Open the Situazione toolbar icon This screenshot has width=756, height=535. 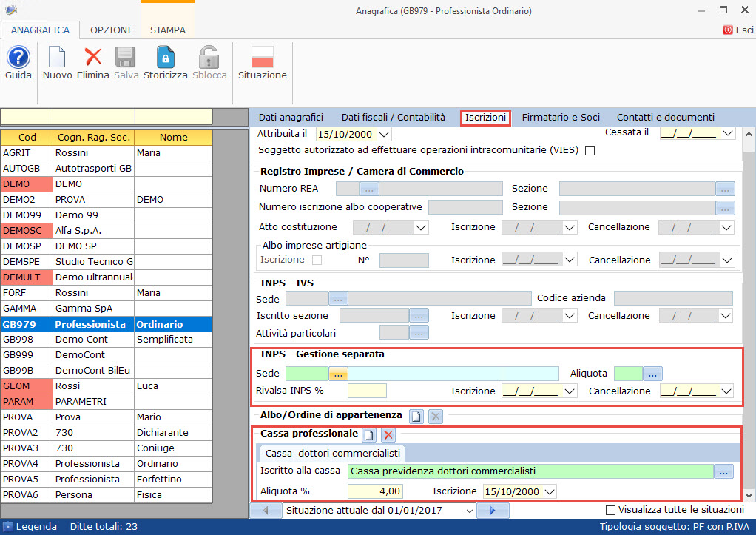[262, 58]
